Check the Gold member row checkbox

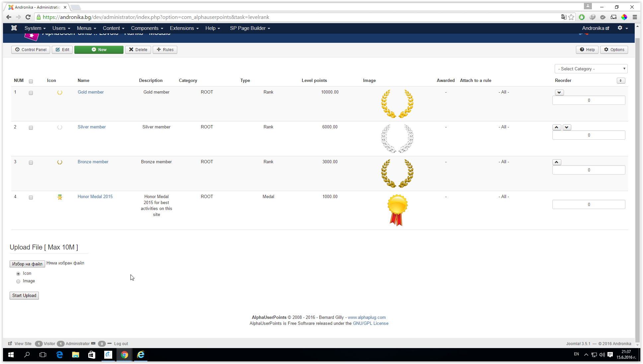pyautogui.click(x=31, y=93)
